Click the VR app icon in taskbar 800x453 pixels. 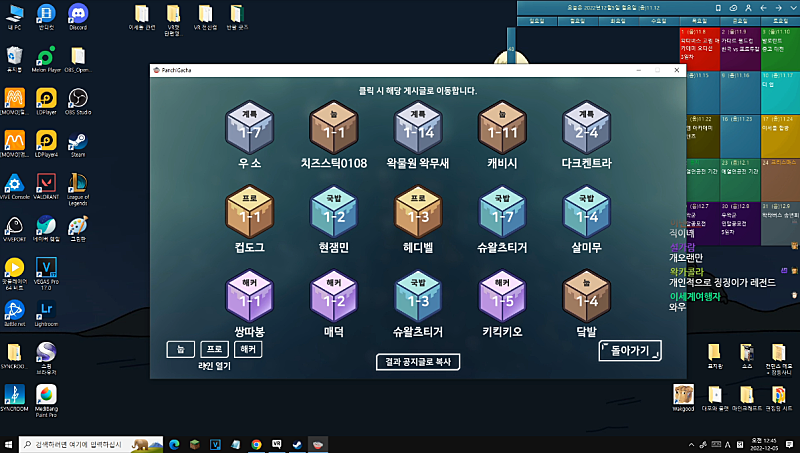tap(277, 444)
